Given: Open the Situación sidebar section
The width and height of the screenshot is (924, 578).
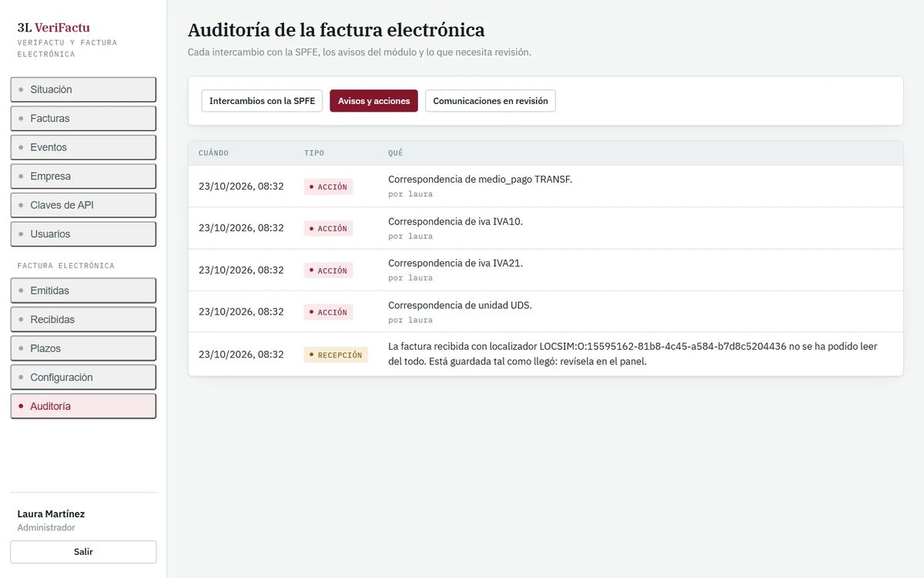Looking at the screenshot, I should pyautogui.click(x=83, y=89).
